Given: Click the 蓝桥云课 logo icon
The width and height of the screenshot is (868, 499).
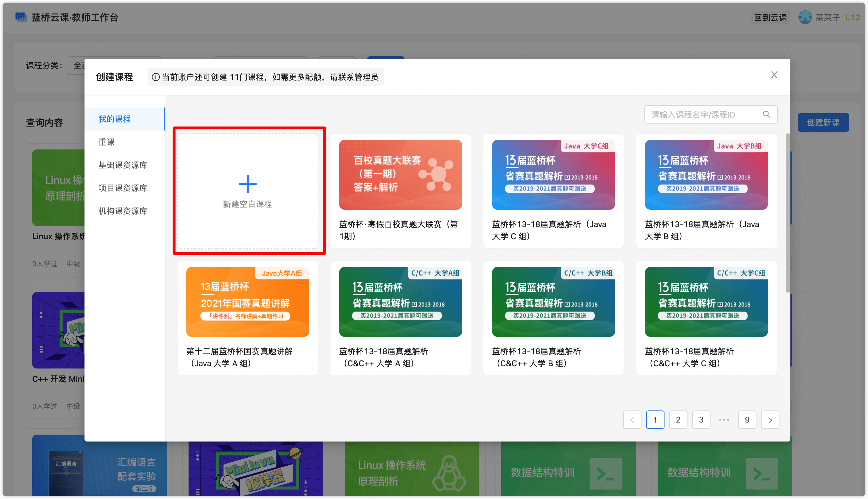Looking at the screenshot, I should tap(21, 17).
